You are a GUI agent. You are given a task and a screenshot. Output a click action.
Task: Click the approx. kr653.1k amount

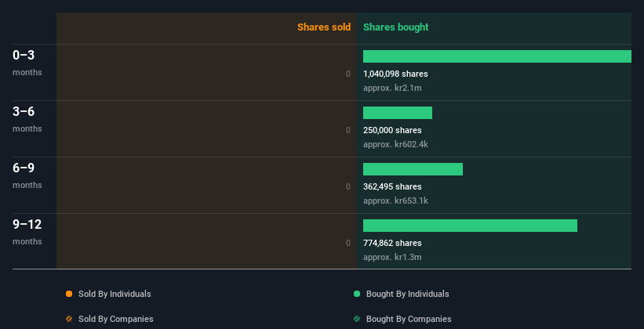point(395,201)
